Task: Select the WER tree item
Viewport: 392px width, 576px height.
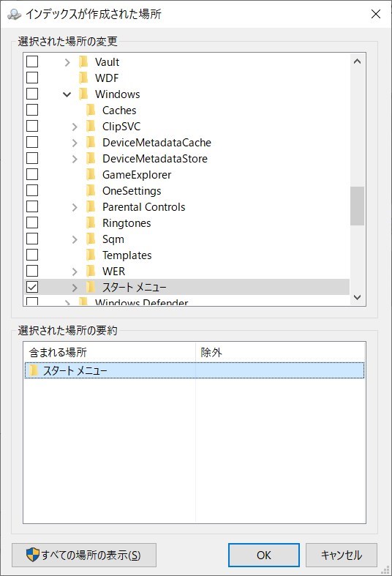Action: [114, 271]
